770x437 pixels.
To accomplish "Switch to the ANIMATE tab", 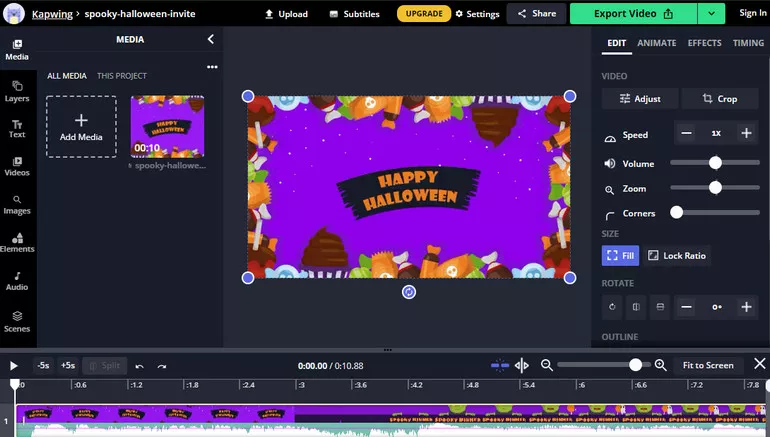I will point(657,43).
